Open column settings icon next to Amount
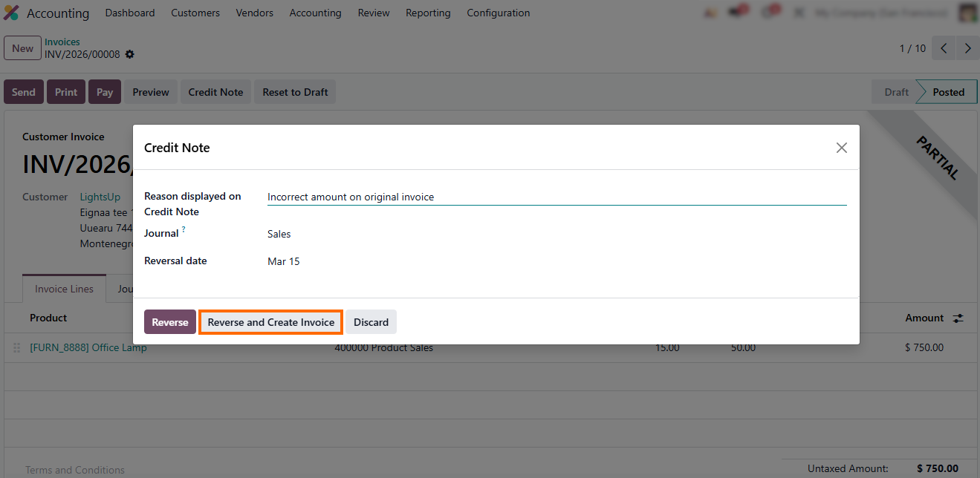This screenshot has height=478, width=980. pyautogui.click(x=958, y=318)
